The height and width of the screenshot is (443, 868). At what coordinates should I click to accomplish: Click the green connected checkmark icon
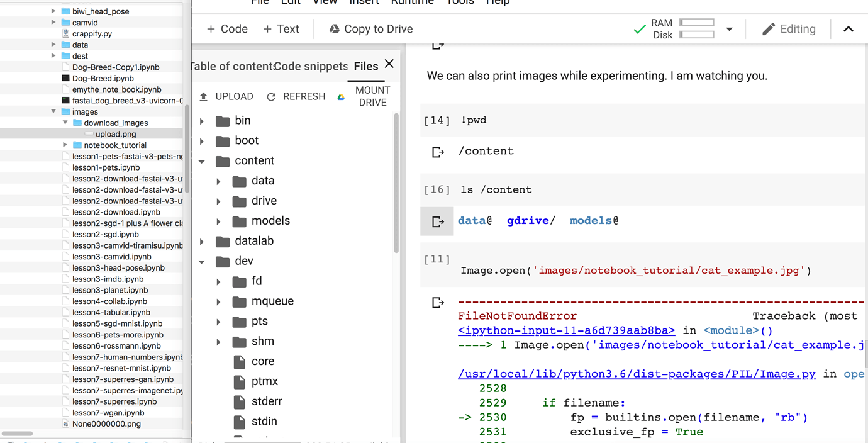640,28
